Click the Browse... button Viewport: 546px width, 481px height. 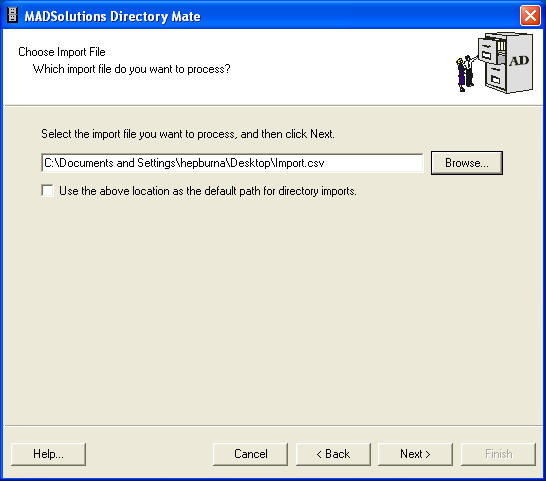click(x=467, y=163)
